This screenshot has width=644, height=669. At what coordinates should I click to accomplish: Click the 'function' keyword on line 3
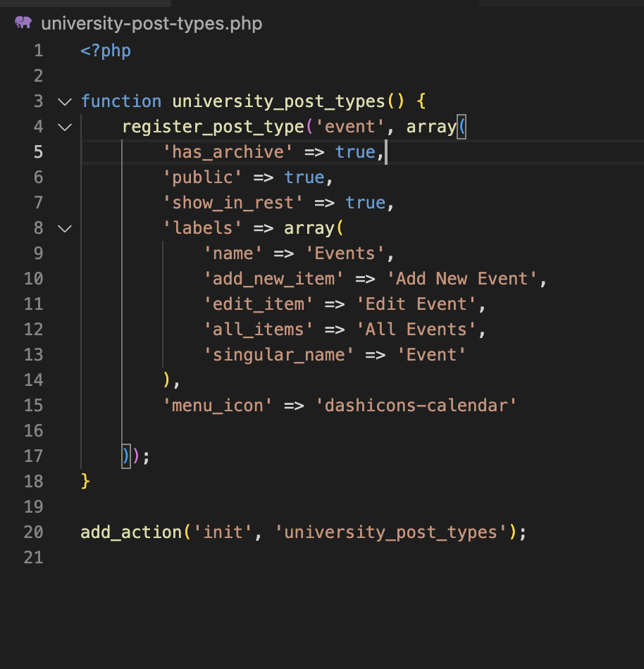pyautogui.click(x=121, y=101)
